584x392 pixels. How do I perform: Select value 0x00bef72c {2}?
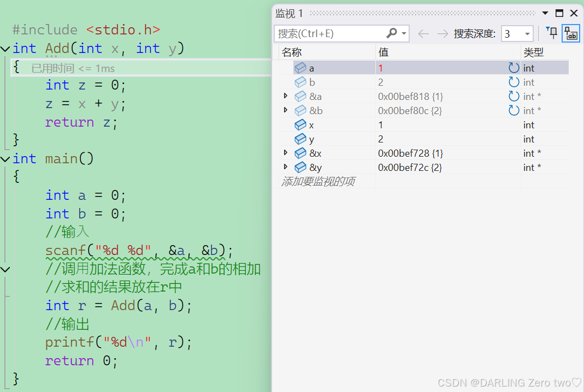410,167
